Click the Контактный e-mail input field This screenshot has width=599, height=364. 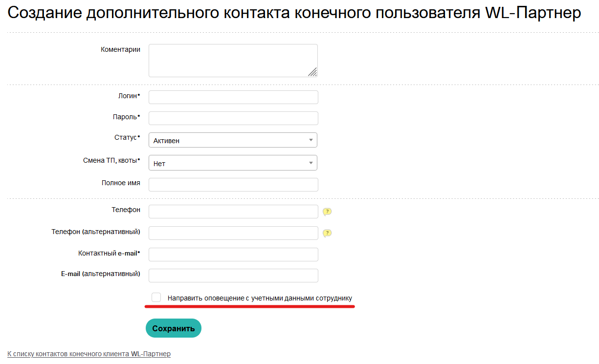click(233, 255)
